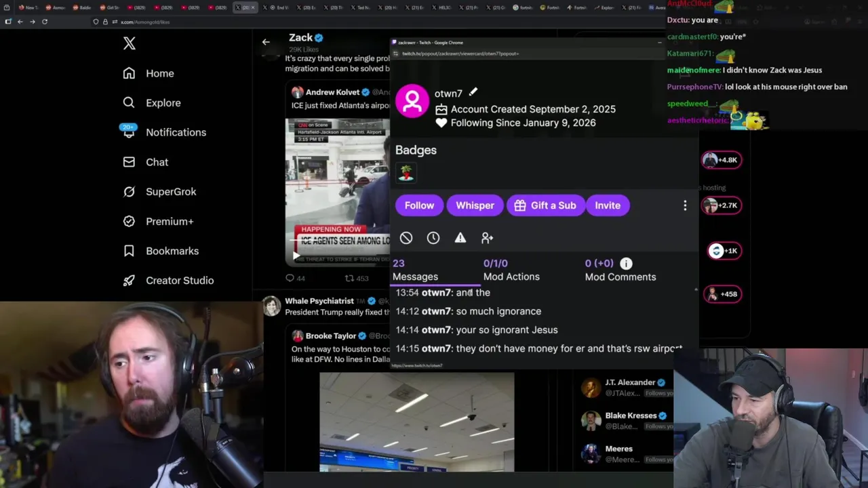Click the Creator Studio rocket icon
This screenshot has height=488, width=868.
point(129,281)
